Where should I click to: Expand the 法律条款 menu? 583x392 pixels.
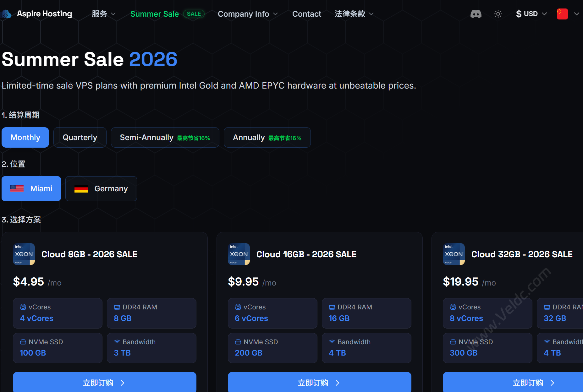tap(354, 14)
